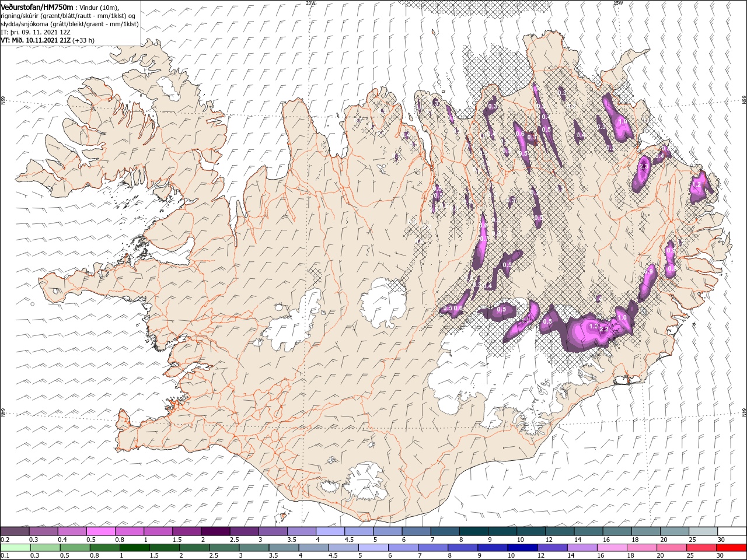Screen dimensions: 747x560
Task: Pick the medium green 0.5 swatch, lower scale
Action: pyautogui.click(x=75, y=548)
